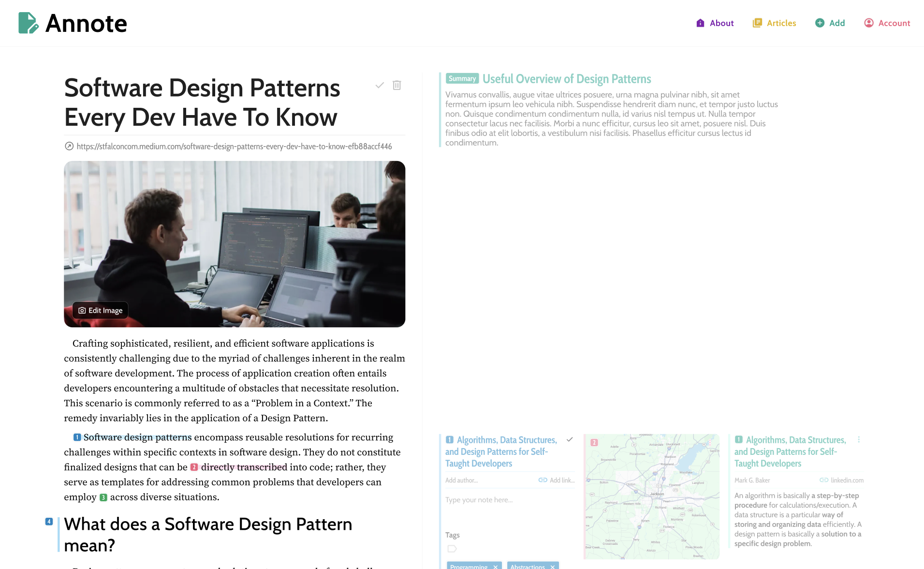Open the green note's three-dot menu
Viewport: 924px width, 569px height.
point(859,439)
